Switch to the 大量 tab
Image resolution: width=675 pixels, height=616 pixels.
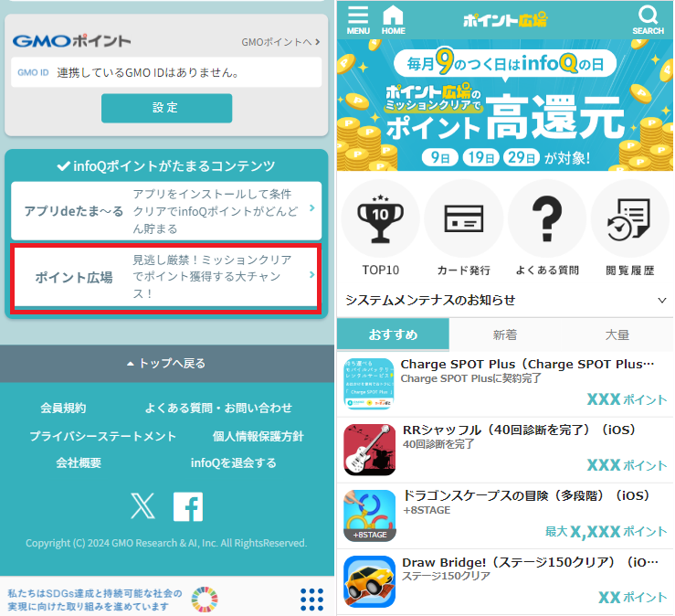click(617, 335)
